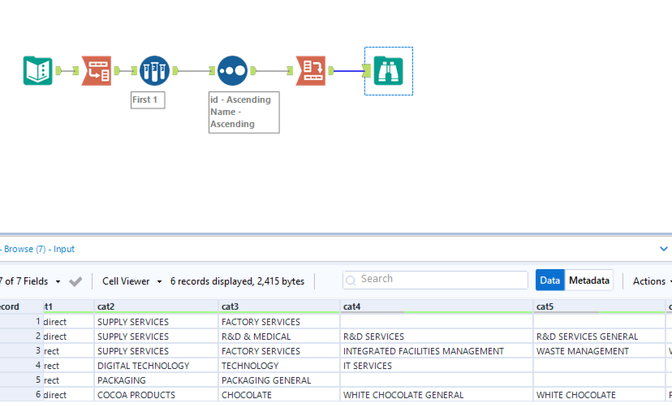Click the search magnifier icon
Viewport: 672px width, 406px height.
[351, 281]
